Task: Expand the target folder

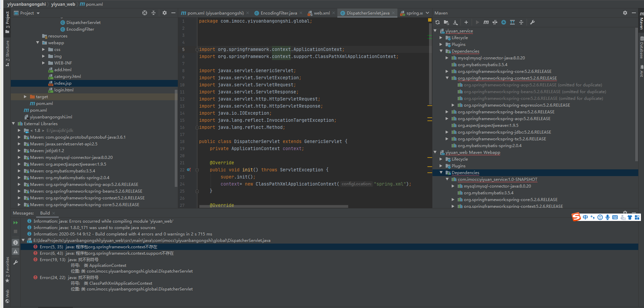Action: click(x=25, y=97)
